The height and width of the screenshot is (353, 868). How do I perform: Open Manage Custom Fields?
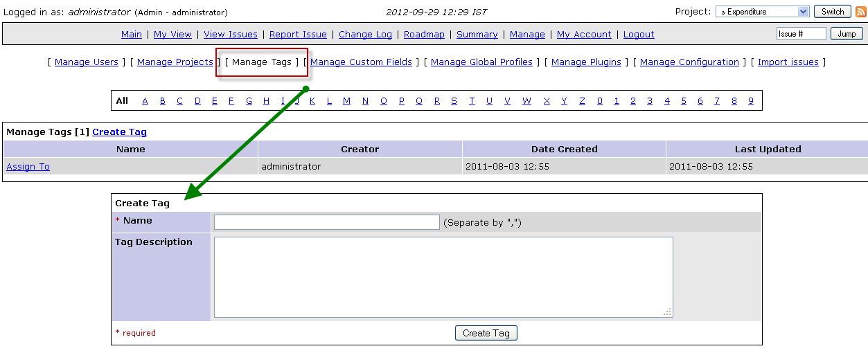[361, 62]
